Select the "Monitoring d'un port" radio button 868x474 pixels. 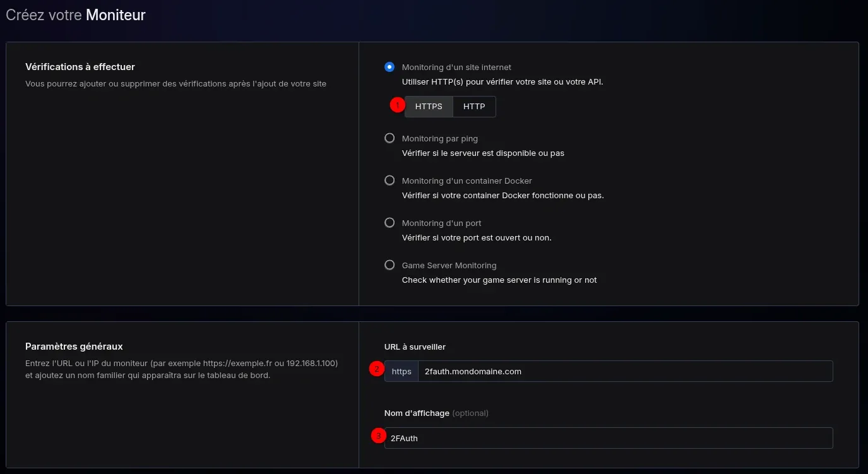[389, 223]
